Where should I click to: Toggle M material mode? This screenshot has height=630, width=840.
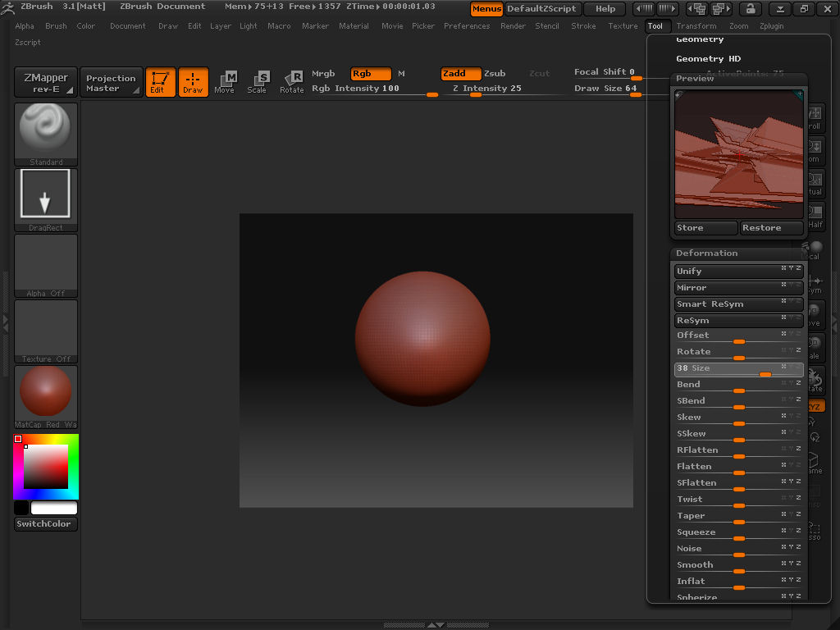401,73
